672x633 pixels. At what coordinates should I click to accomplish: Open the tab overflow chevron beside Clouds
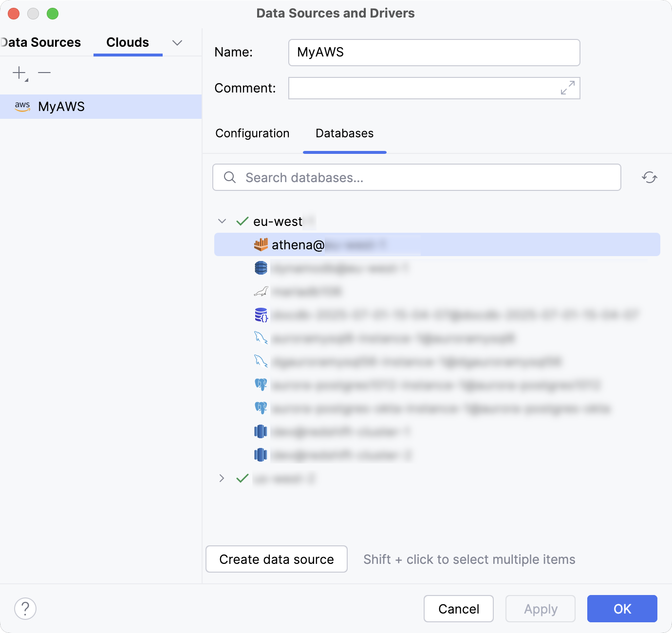(177, 43)
